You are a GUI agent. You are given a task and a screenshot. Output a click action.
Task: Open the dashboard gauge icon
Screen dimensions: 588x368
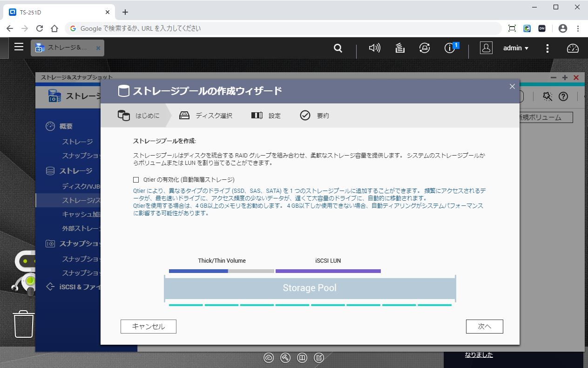573,48
